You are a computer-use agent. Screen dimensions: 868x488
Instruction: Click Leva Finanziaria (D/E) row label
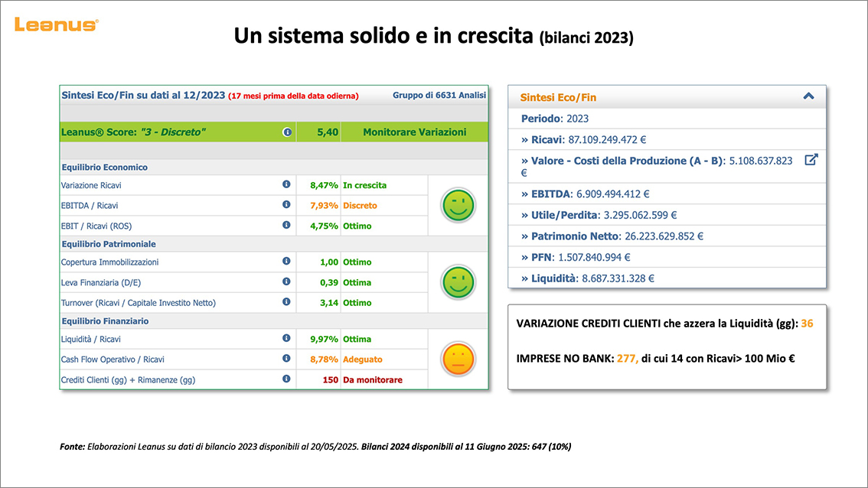(101, 283)
